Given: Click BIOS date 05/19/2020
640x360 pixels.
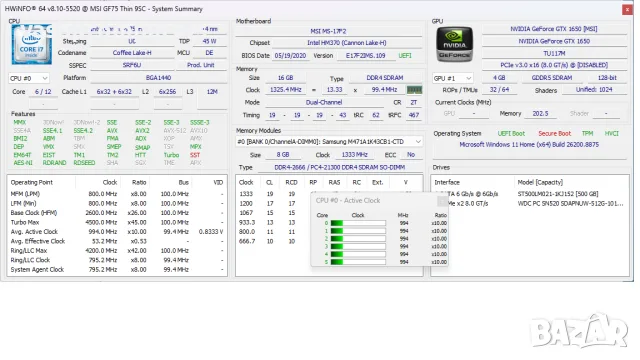Looking at the screenshot, I should tap(290, 56).
